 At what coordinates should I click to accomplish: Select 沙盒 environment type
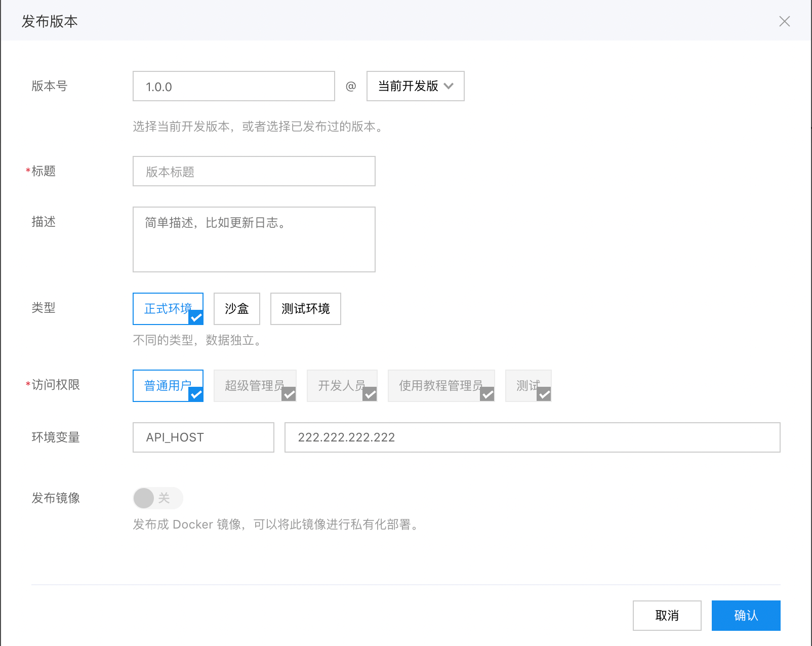[236, 308]
